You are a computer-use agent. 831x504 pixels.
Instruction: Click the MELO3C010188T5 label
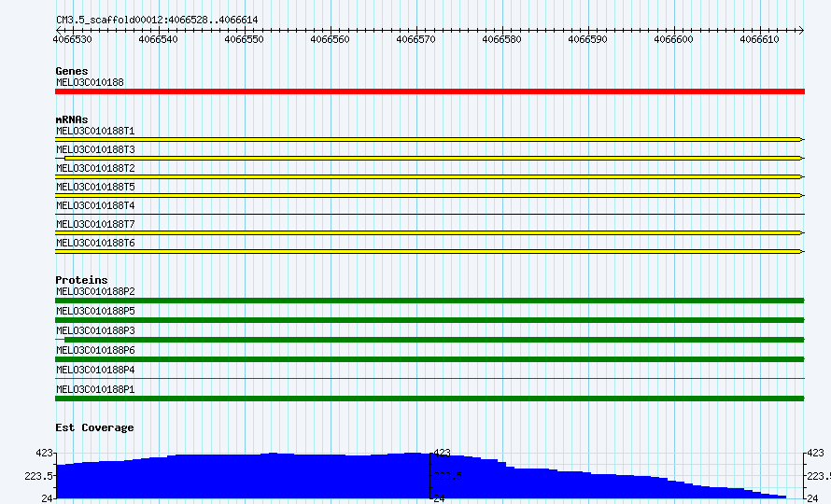[95, 187]
